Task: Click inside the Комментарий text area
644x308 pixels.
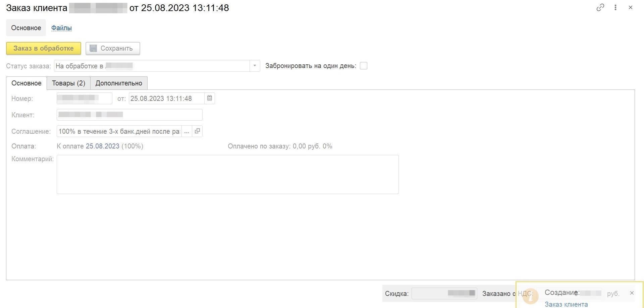Action: (227, 174)
